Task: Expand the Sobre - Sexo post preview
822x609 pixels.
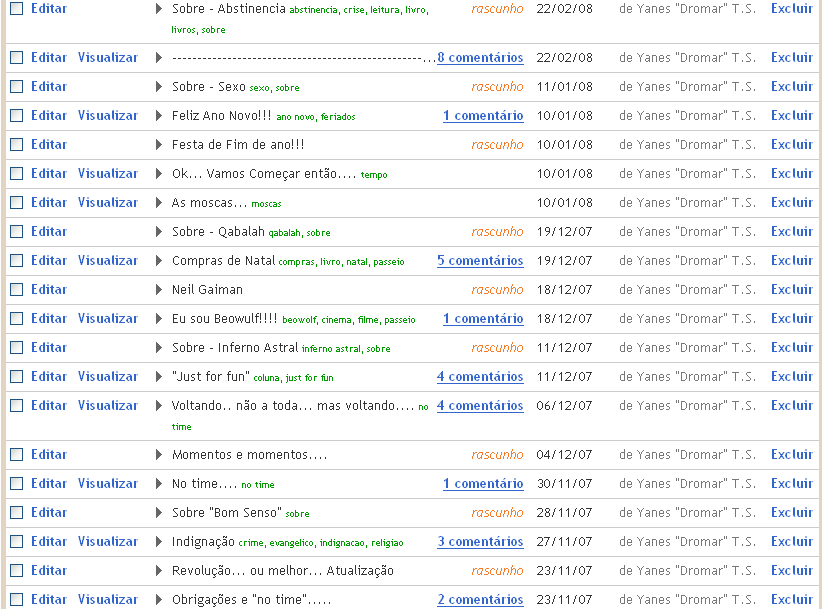Action: (x=159, y=86)
